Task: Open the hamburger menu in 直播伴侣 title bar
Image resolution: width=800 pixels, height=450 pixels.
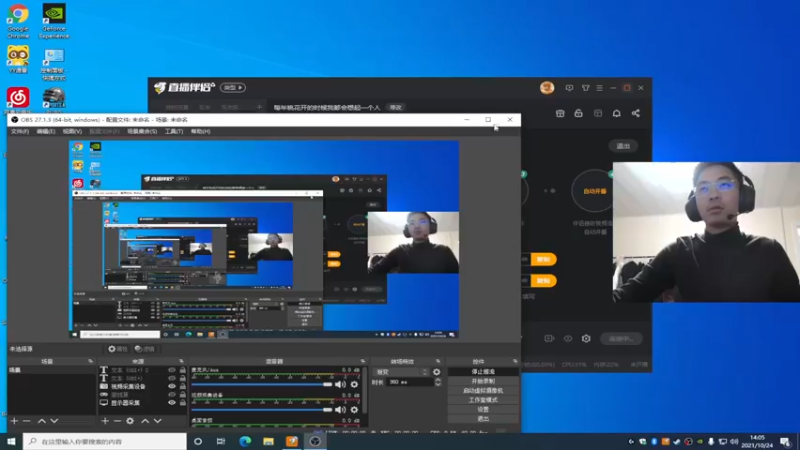Action: (x=599, y=88)
